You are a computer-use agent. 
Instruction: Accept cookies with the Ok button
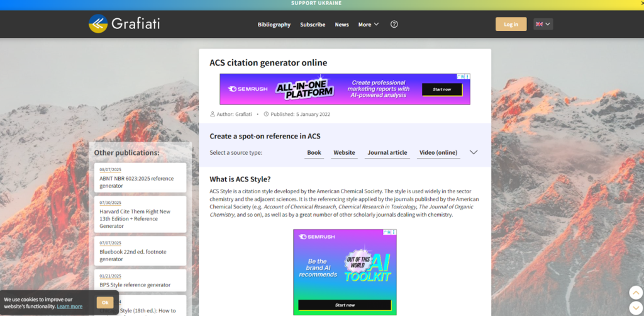(x=105, y=302)
